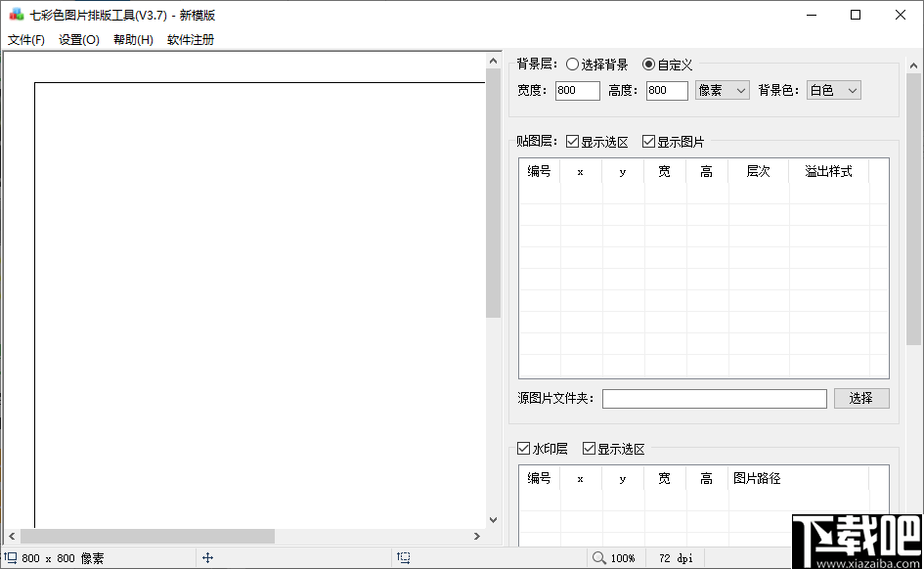
Task: Click 宽 column header in 贴图层 table
Action: pyautogui.click(x=665, y=171)
